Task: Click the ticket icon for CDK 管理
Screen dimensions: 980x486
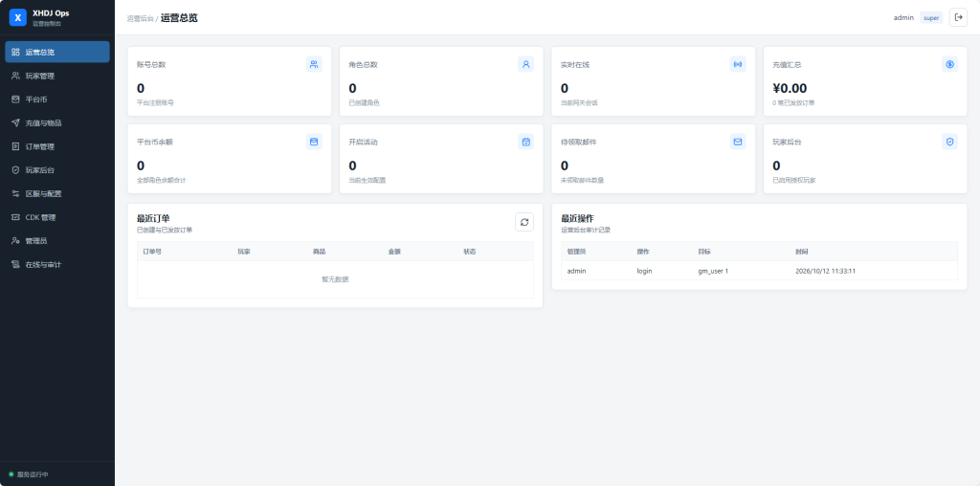Action: 15,217
